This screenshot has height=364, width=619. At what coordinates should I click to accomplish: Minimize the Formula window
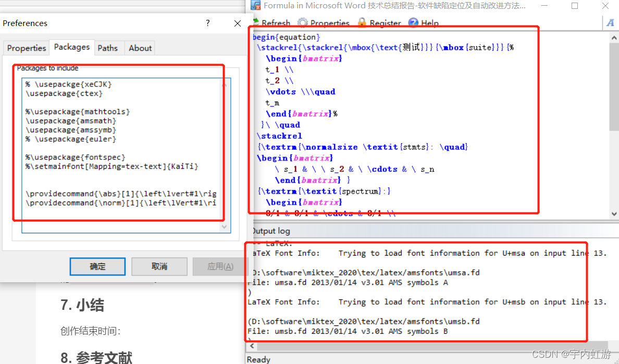click(x=544, y=6)
